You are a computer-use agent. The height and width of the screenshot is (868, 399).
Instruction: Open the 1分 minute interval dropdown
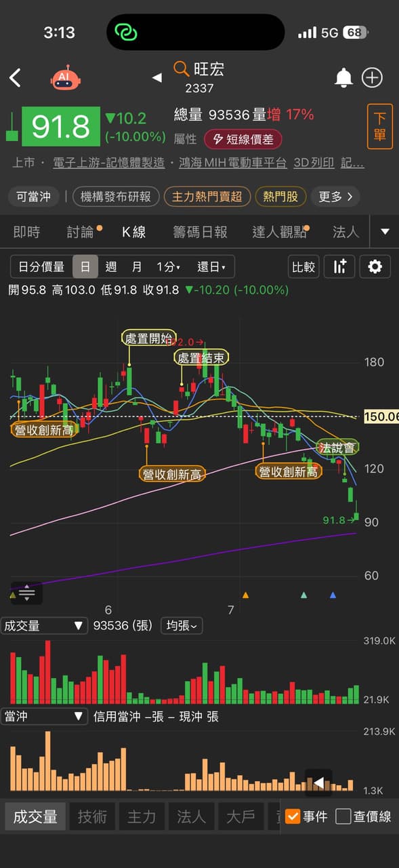coord(168,267)
